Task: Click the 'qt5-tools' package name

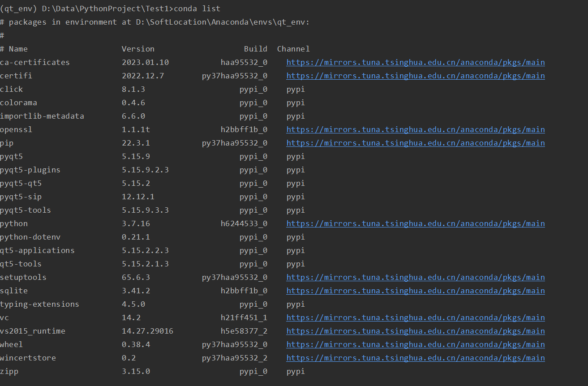Action: pos(21,264)
